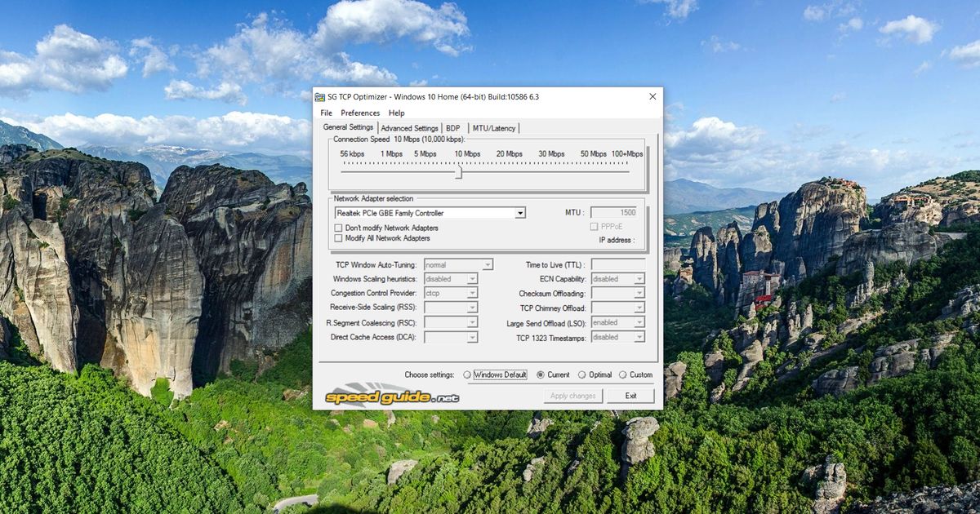Open the TCP Window Auto-Tuning dropdown
This screenshot has height=514, width=980.
pyautogui.click(x=486, y=264)
